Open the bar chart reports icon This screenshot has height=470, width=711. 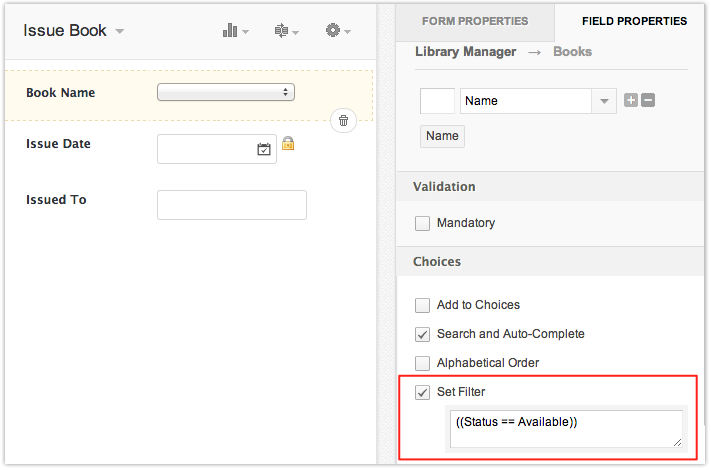click(x=231, y=31)
